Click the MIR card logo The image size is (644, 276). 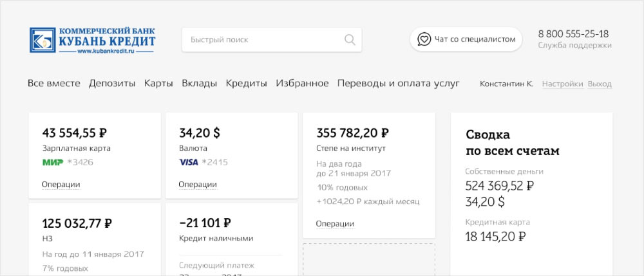pos(53,162)
